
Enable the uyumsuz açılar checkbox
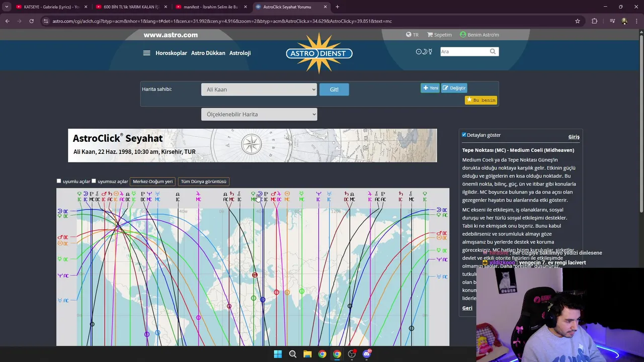click(94, 181)
